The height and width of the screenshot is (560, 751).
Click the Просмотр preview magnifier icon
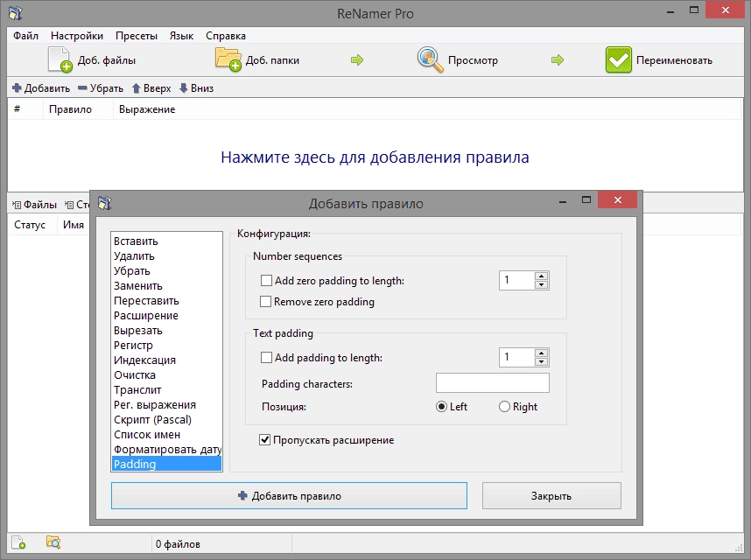[x=430, y=59]
